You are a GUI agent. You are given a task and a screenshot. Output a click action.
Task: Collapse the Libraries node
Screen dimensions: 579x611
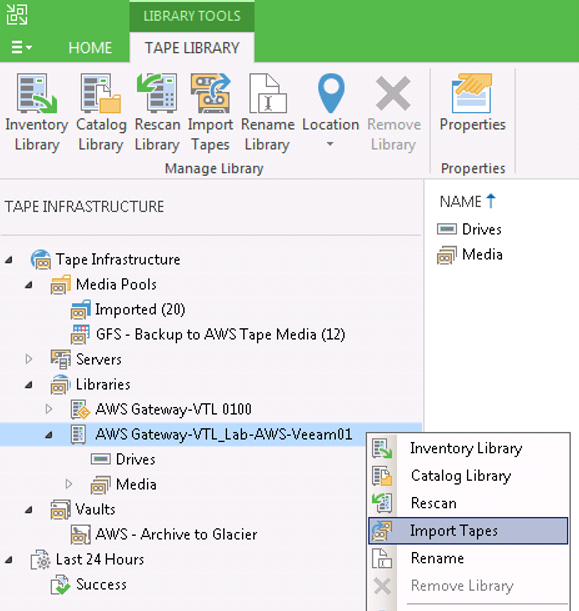29,385
